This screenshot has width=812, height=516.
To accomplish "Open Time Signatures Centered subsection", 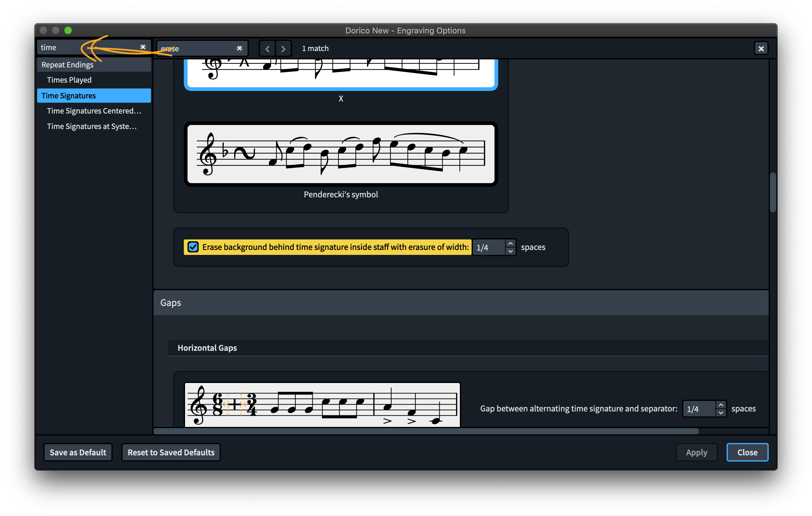I will point(94,111).
